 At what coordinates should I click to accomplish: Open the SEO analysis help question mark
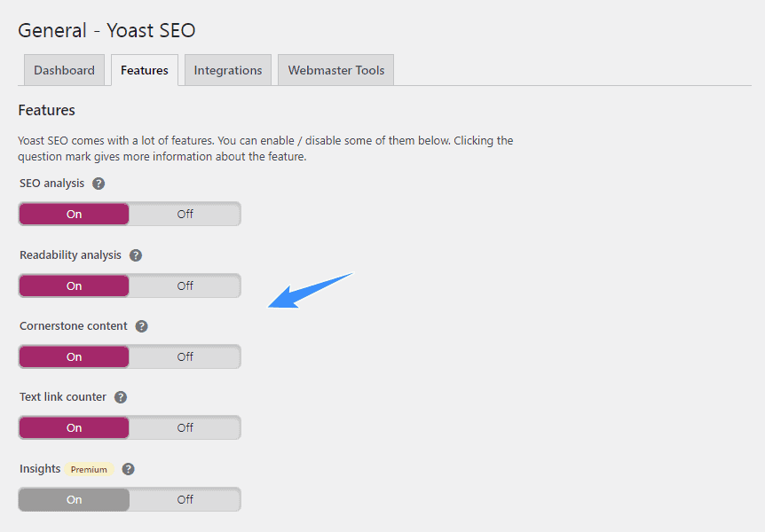[x=99, y=184]
